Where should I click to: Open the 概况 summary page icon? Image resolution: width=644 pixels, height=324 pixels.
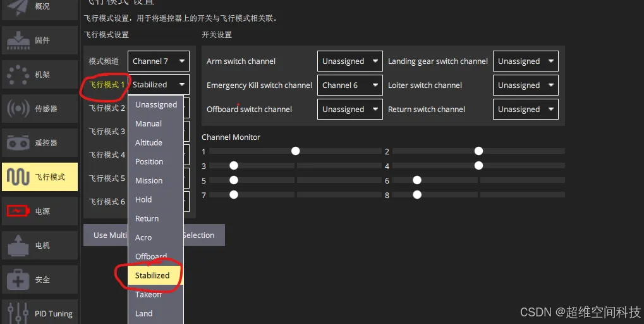tap(17, 7)
